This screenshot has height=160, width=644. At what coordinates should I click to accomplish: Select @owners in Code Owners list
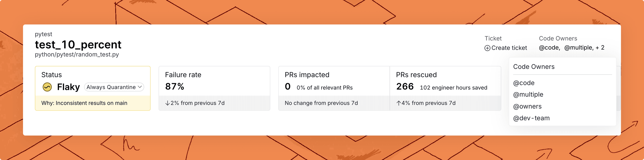(527, 106)
